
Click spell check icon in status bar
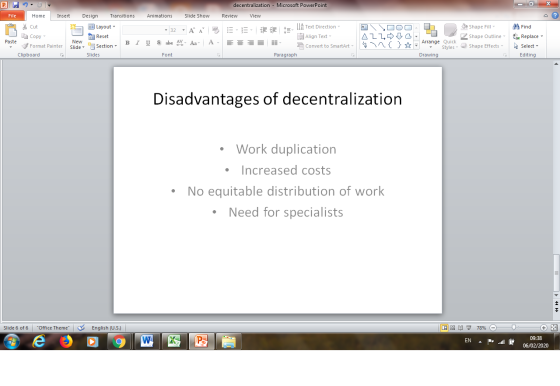[x=81, y=327]
